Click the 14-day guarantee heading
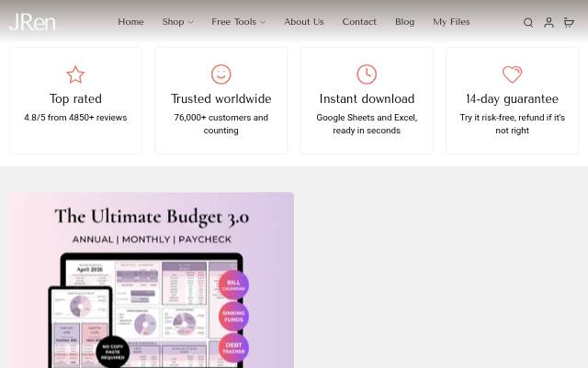 point(512,98)
